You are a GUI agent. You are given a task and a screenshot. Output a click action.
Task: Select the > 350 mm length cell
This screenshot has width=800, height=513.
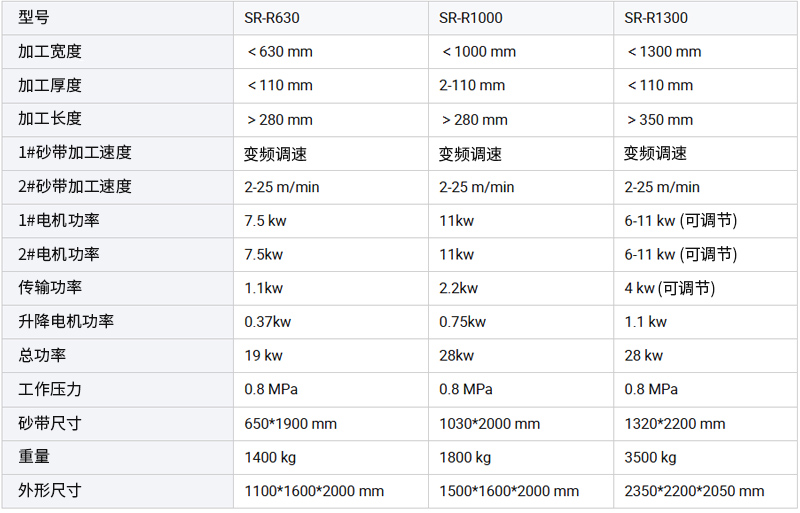706,119
